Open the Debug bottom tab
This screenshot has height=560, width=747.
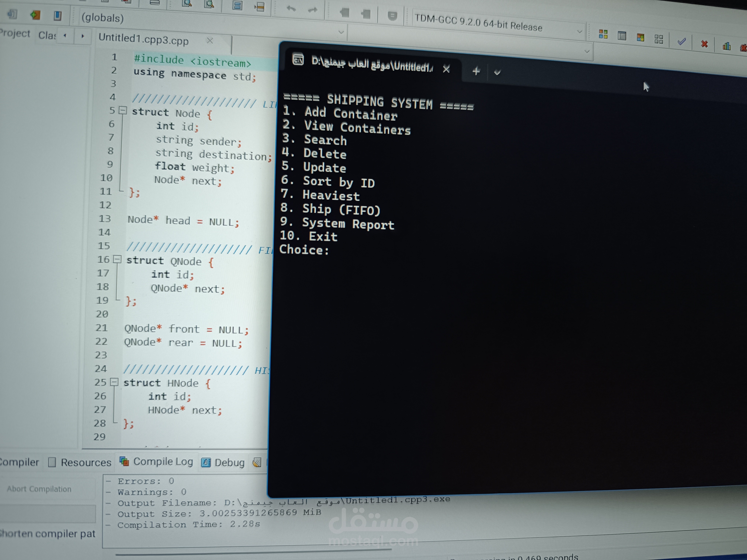pyautogui.click(x=223, y=462)
